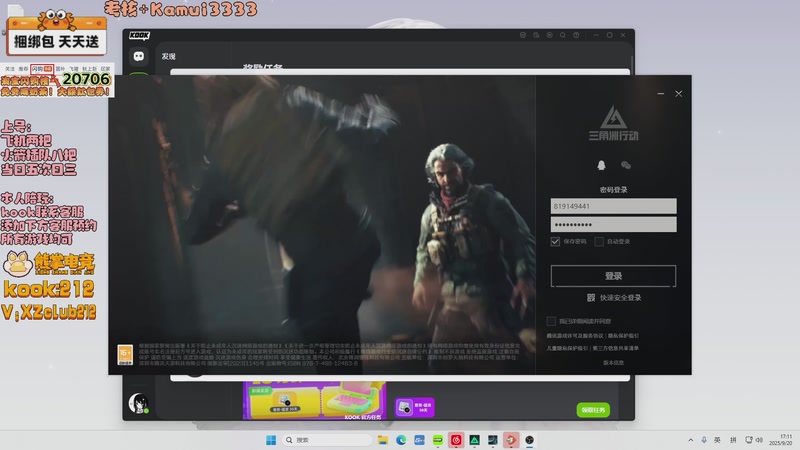Select WeChat login icon
Viewport: 800px width, 450px height.
(x=626, y=165)
